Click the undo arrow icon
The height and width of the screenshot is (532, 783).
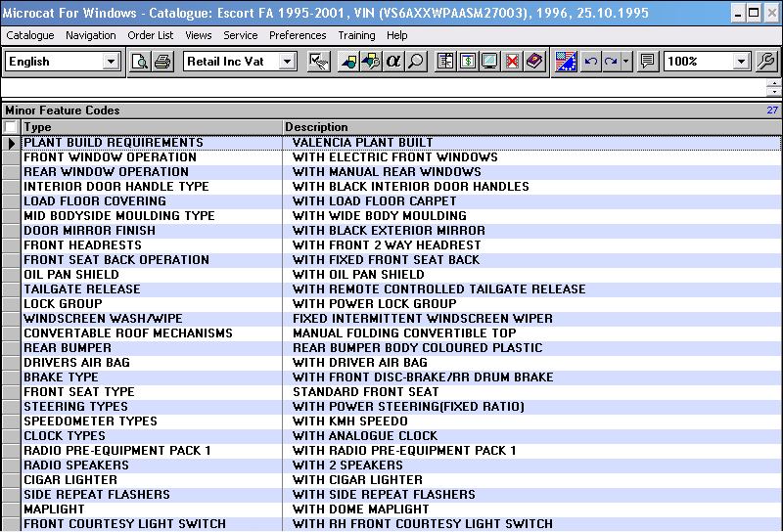(590, 62)
